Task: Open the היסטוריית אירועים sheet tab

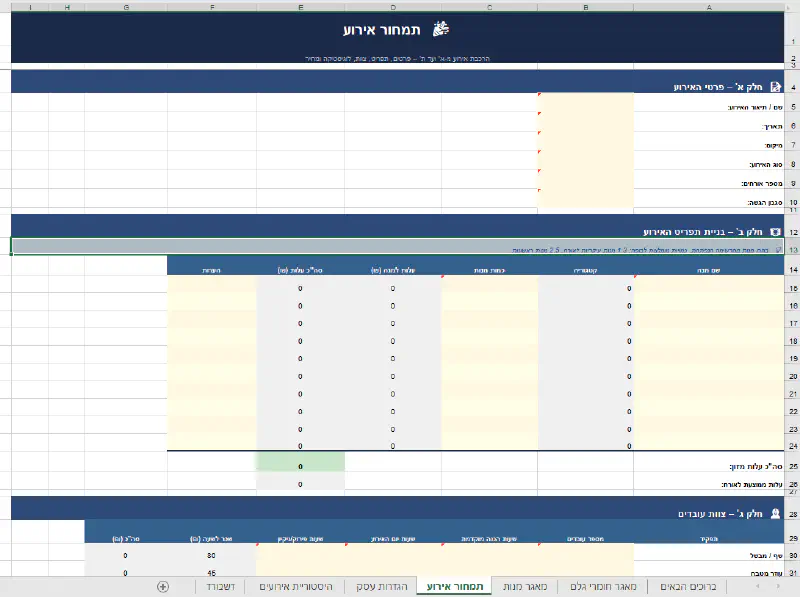Action: click(x=296, y=586)
